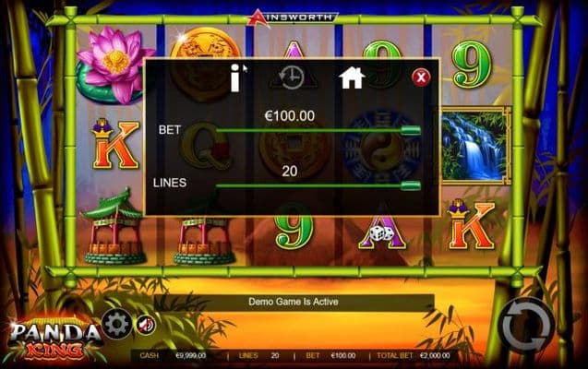
Task: Click the CASH balance in status bar
Action: click(x=191, y=355)
